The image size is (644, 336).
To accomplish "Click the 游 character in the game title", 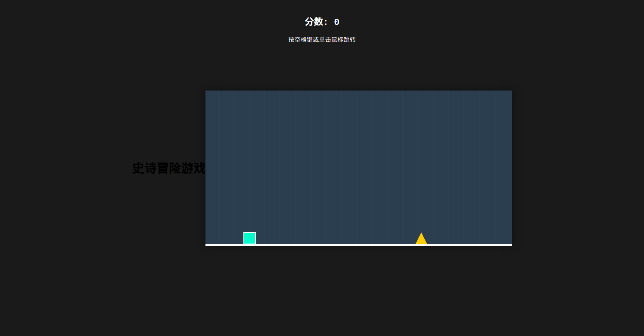I will [187, 168].
